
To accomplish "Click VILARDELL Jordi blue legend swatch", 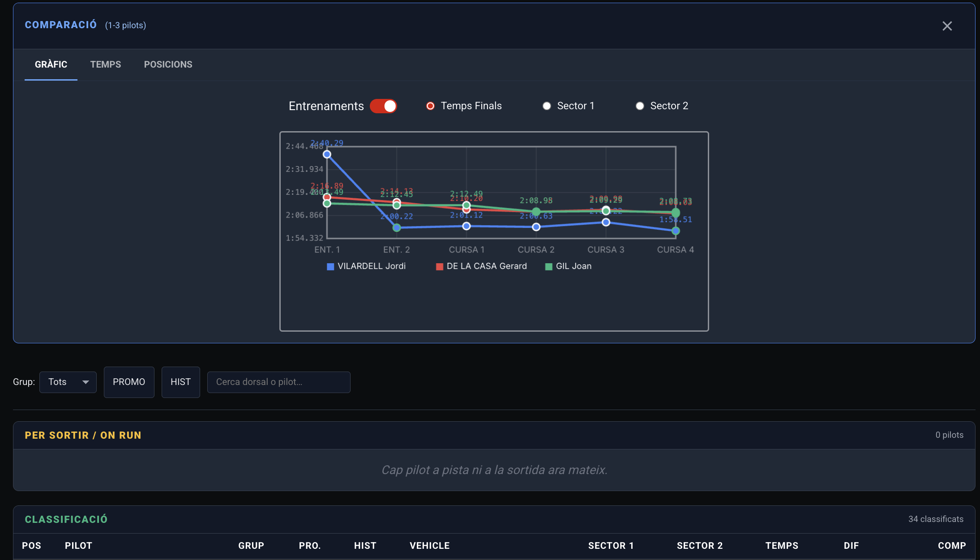I will click(x=331, y=266).
